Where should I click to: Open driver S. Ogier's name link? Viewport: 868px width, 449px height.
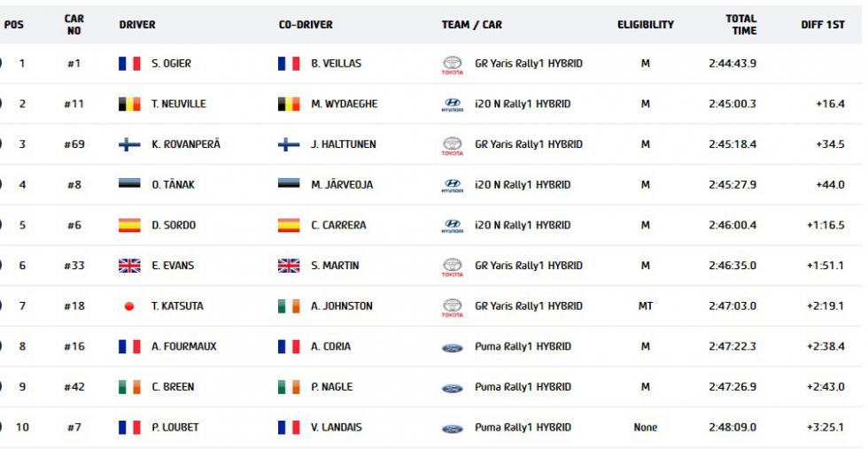coord(171,64)
